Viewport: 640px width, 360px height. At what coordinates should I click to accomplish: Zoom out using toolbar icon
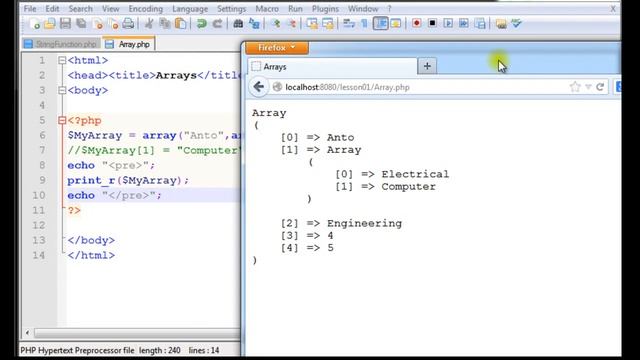click(291, 24)
